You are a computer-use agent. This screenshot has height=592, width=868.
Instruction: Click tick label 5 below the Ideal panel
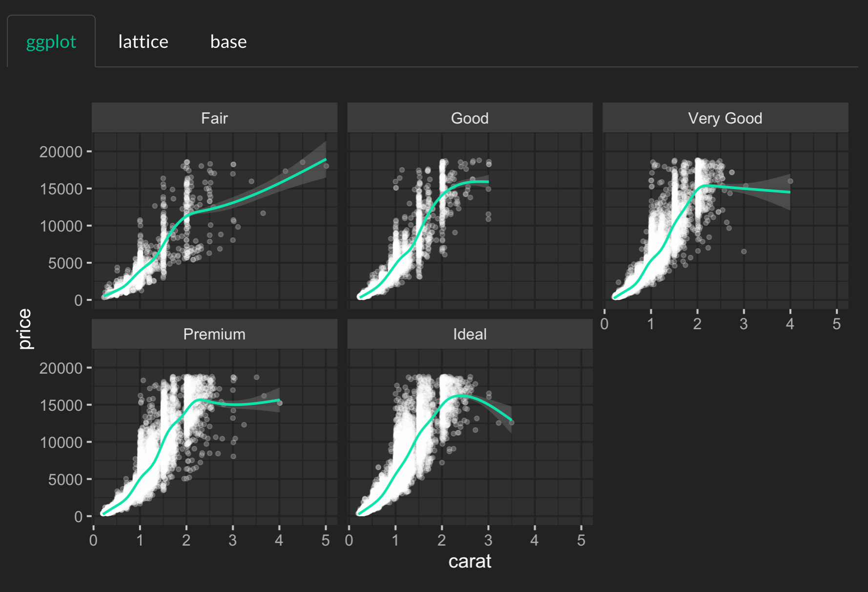point(581,540)
